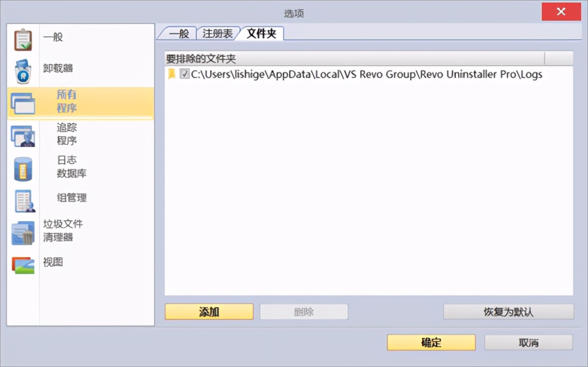Click the 恢复为默认 button
The width and height of the screenshot is (588, 367).
point(508,311)
